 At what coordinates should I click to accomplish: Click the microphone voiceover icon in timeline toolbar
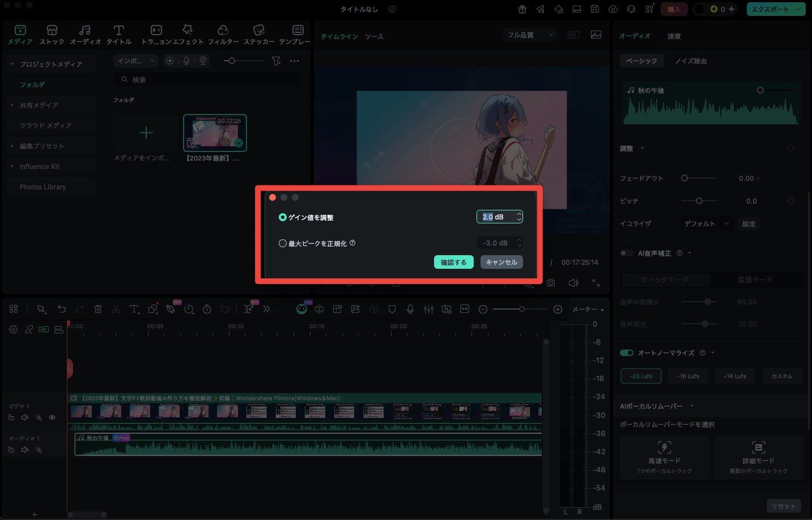click(410, 309)
